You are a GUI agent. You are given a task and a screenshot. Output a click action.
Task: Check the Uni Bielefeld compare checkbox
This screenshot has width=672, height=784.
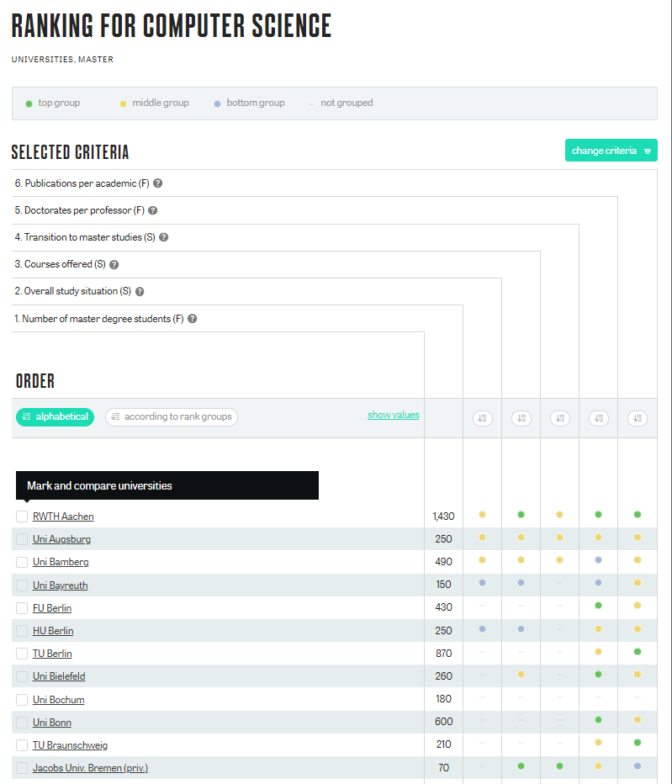point(22,676)
